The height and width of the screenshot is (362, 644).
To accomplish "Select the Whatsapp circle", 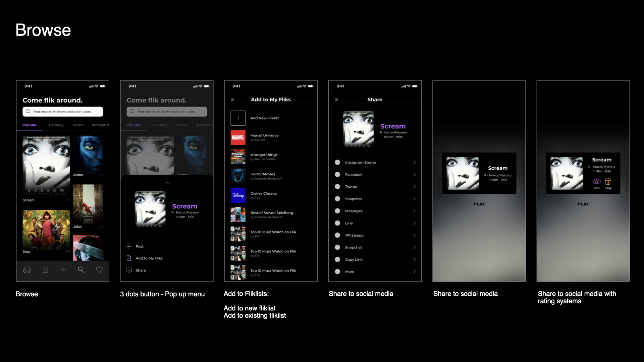I will tap(337, 235).
